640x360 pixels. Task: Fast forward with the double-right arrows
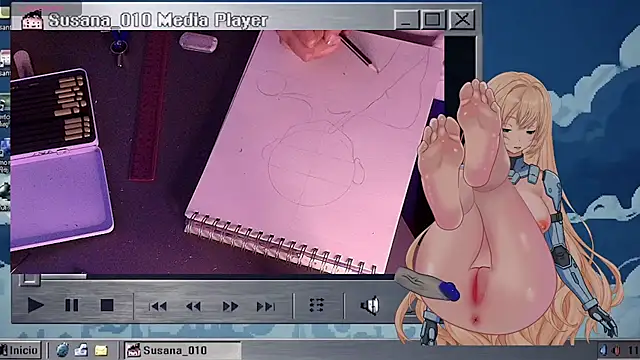tap(230, 306)
